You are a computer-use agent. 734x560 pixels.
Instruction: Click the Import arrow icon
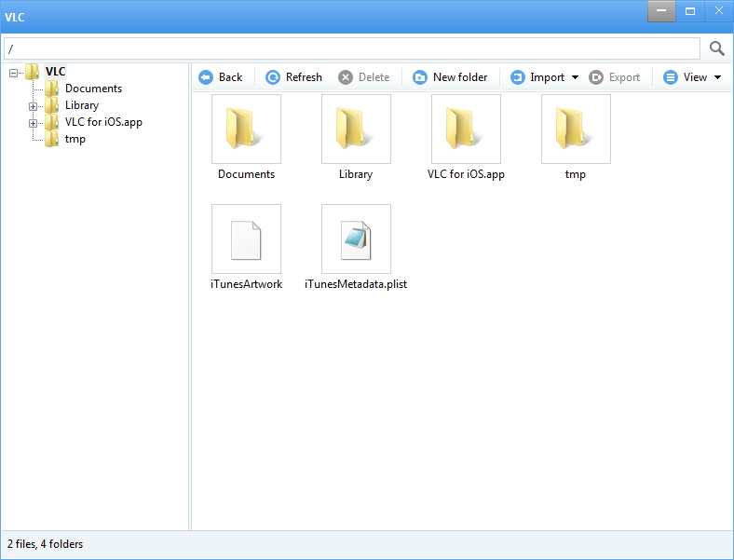[x=517, y=77]
